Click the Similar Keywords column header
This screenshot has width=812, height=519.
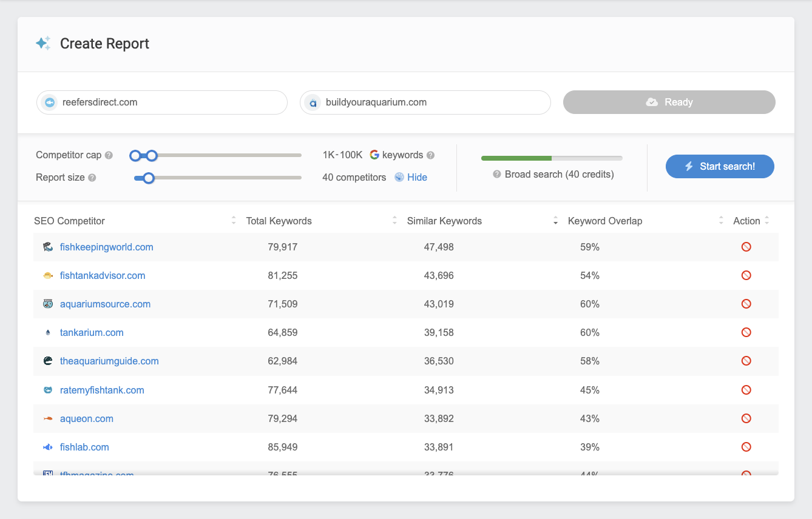tap(444, 221)
